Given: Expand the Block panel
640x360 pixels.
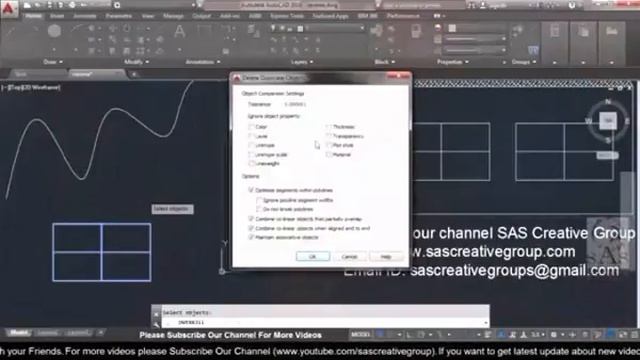Looking at the screenshot, I should point(384,62).
